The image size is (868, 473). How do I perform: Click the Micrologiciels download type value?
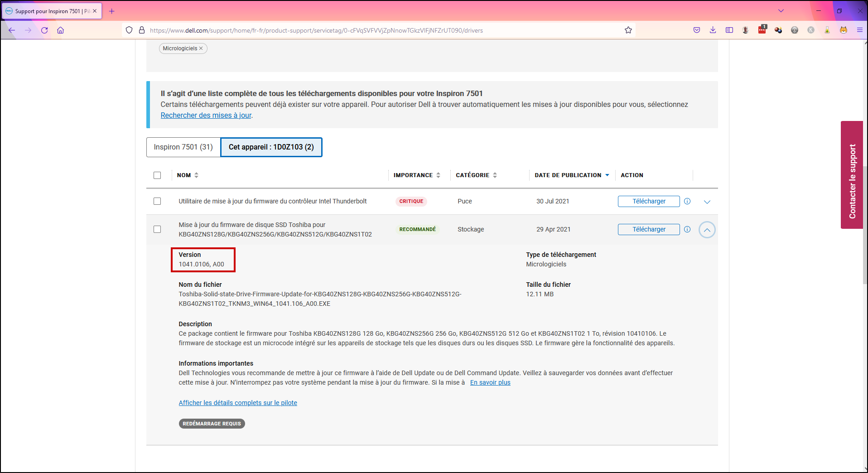click(x=546, y=264)
